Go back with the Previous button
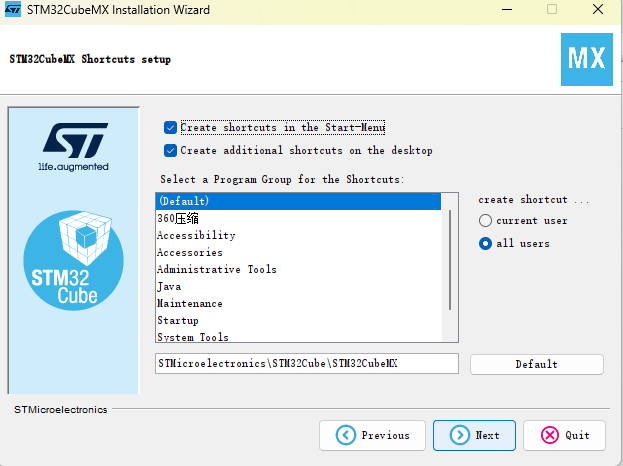 372,435
